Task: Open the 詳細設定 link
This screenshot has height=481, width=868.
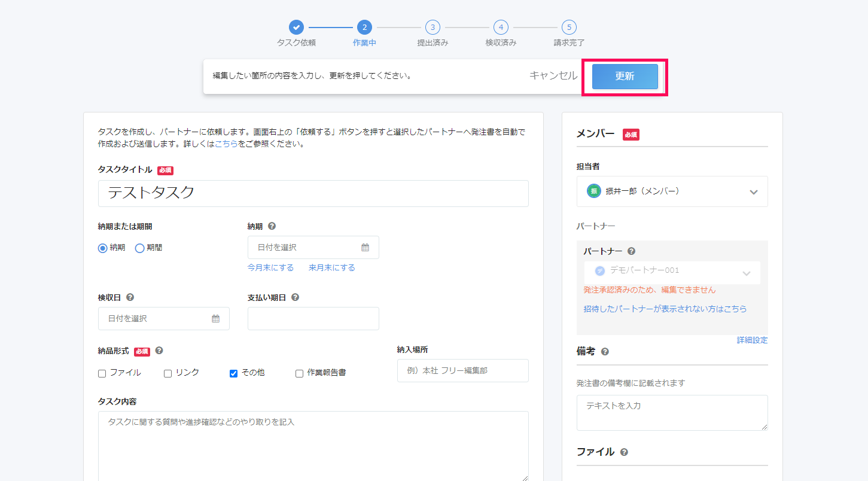Action: click(752, 340)
